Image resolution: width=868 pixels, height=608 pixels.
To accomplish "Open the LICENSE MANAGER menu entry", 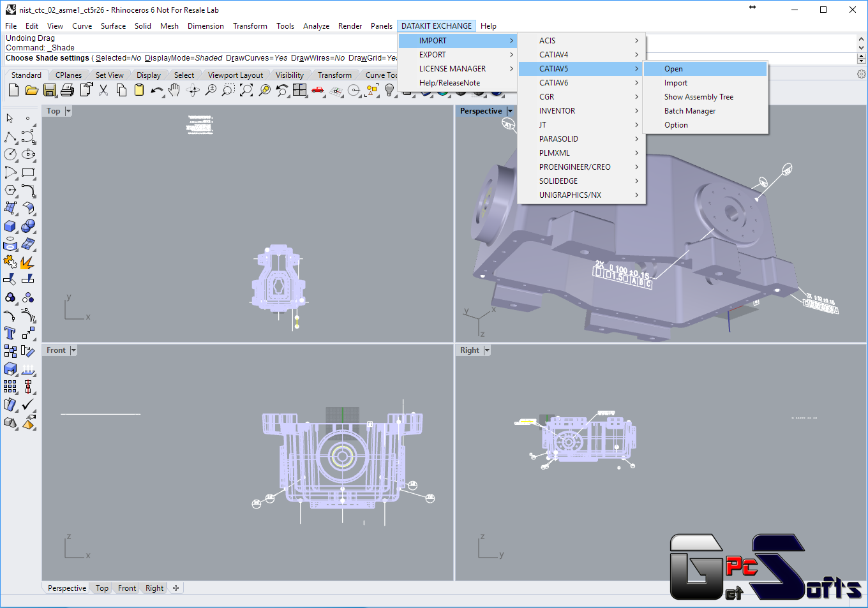I will tap(458, 69).
